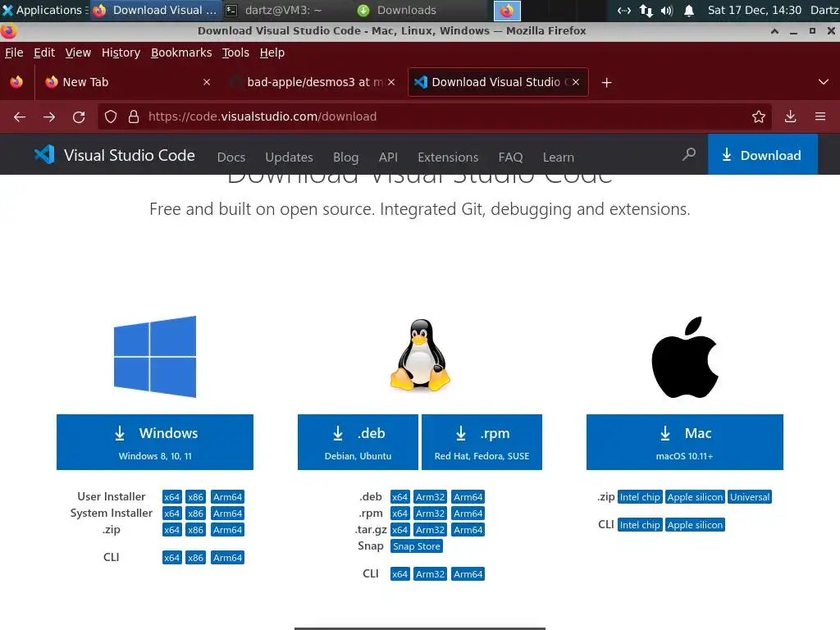Screen dimensions: 840x630
Task: Click the blue Download button in the site header
Action: click(x=763, y=155)
